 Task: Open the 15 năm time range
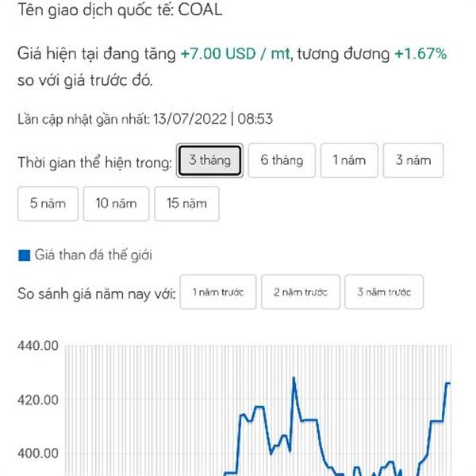click(186, 204)
